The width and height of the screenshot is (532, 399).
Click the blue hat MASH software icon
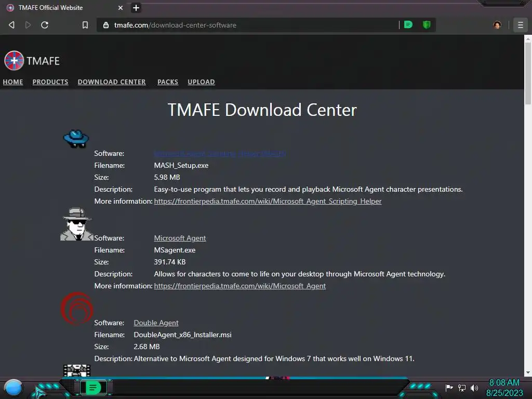click(x=76, y=138)
